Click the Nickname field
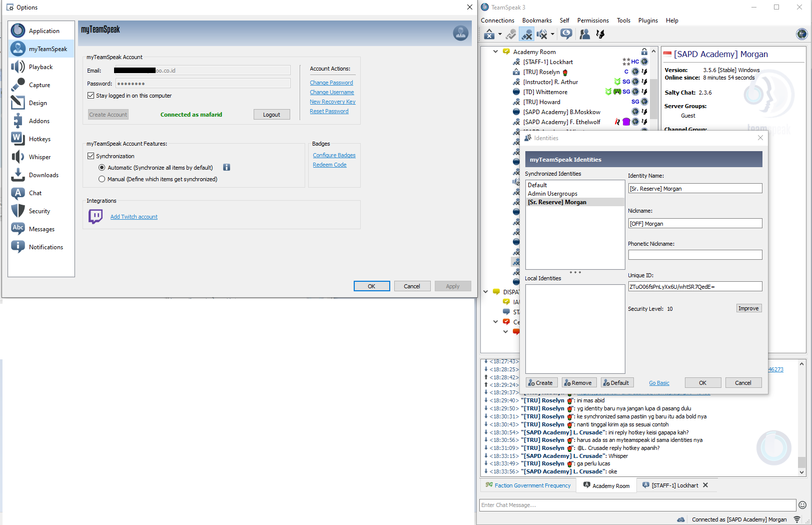Viewport: 812px width, 525px height. click(x=695, y=223)
